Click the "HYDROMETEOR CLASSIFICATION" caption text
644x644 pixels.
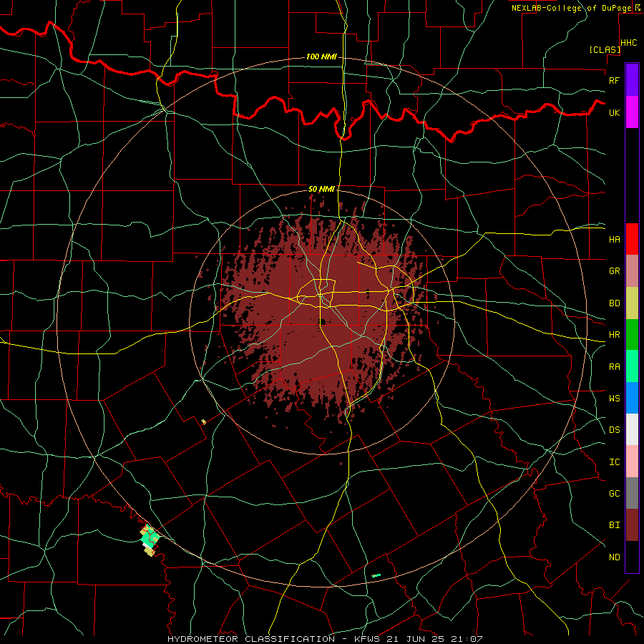[251, 639]
